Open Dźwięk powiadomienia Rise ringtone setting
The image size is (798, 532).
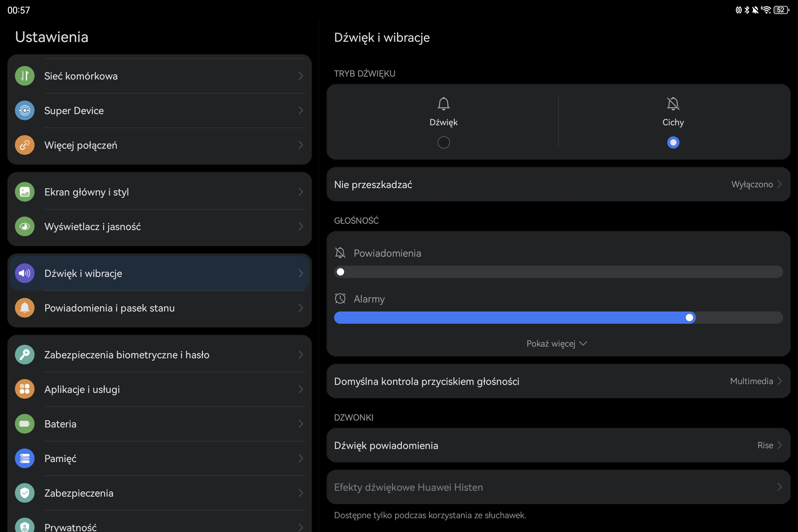click(558, 445)
